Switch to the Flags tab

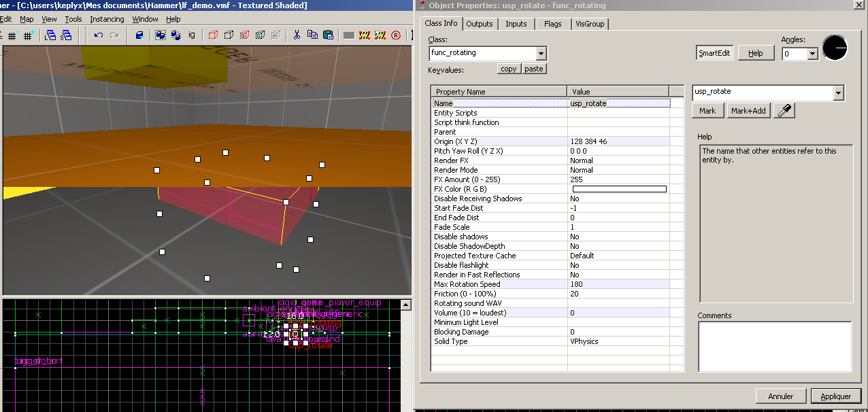[x=553, y=24]
